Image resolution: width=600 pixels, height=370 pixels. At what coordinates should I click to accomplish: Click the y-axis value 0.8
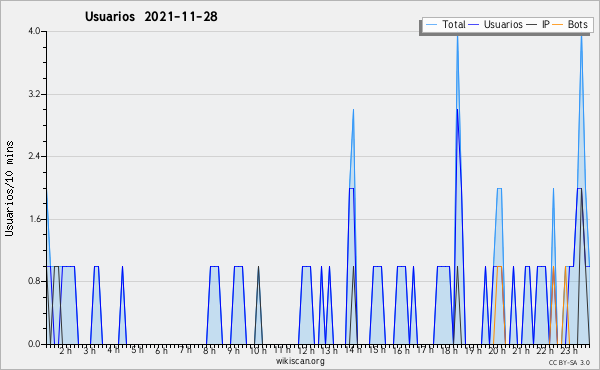pyautogui.click(x=34, y=281)
